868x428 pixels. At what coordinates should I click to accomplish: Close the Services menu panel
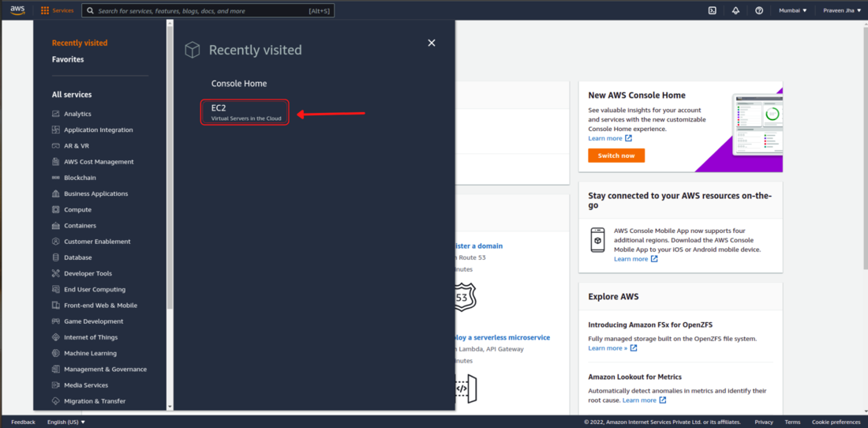pyautogui.click(x=432, y=43)
